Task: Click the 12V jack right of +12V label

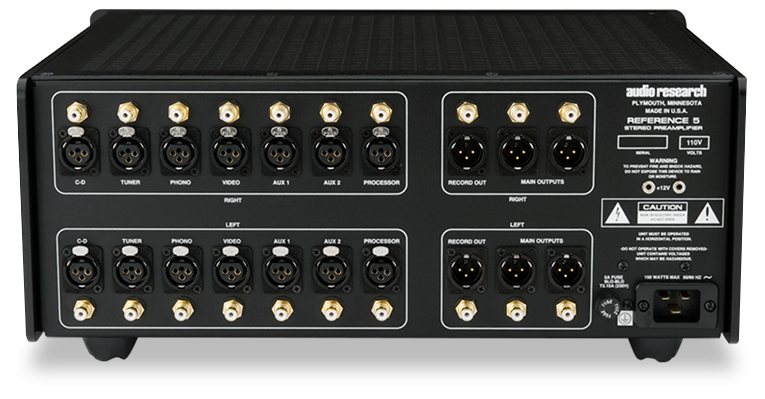Action: (679, 187)
